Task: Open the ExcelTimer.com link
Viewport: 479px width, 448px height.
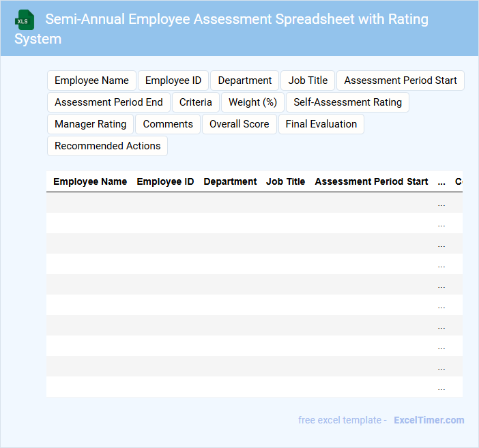Action: pos(429,420)
